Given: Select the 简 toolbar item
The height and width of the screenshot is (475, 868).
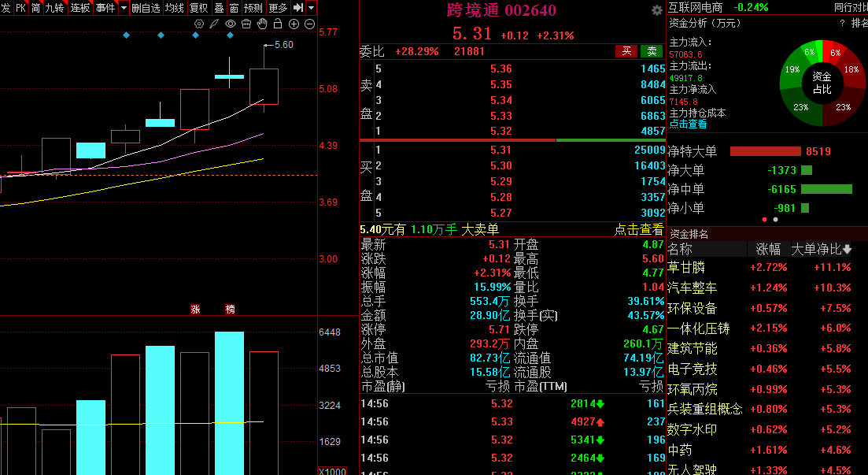Looking at the screenshot, I should click(x=36, y=8).
